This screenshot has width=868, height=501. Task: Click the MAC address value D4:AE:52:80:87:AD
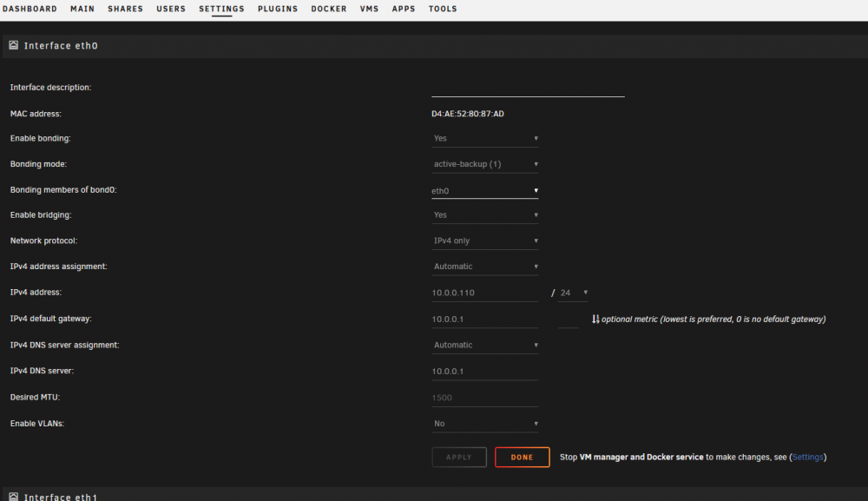coord(468,114)
